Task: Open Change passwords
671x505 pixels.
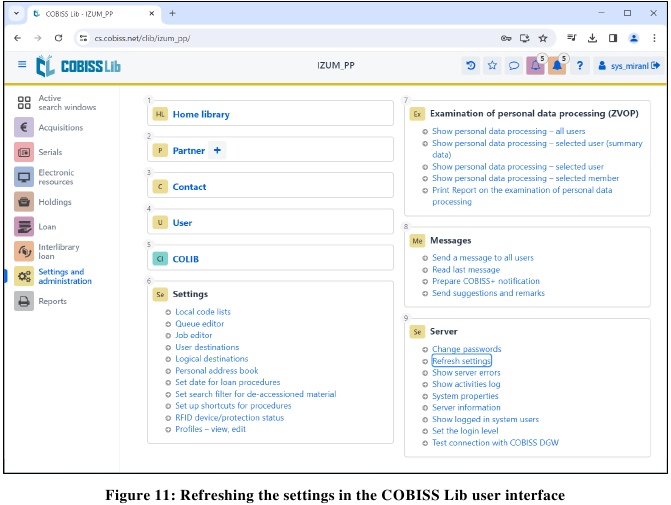Action: coord(466,349)
